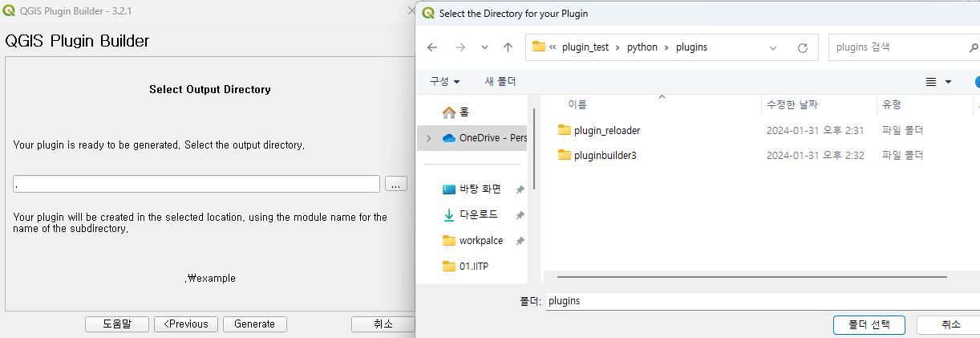The height and width of the screenshot is (338, 980).
Task: Open 홈 in the navigation pane
Action: pyautogui.click(x=456, y=112)
